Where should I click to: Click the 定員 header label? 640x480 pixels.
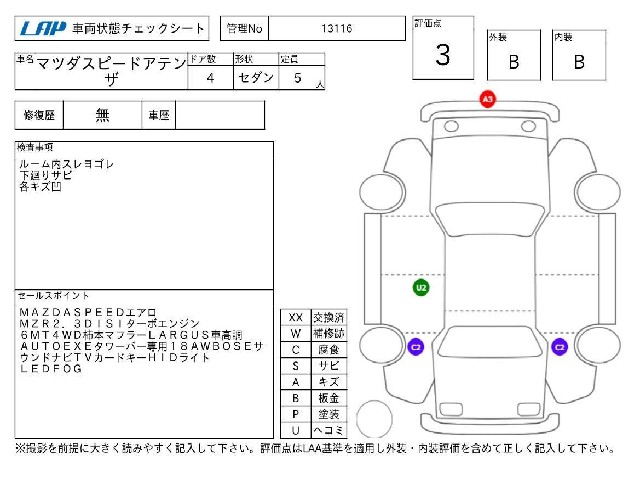coord(289,59)
